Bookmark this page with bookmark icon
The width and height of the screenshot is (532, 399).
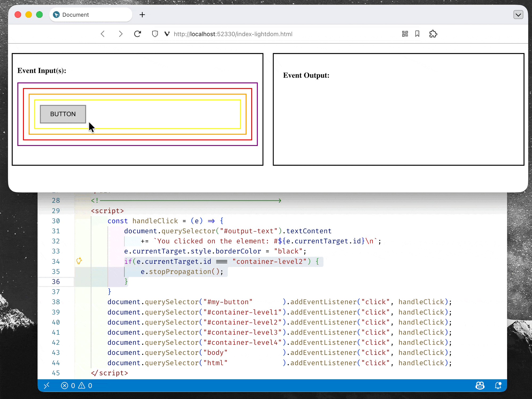417,34
